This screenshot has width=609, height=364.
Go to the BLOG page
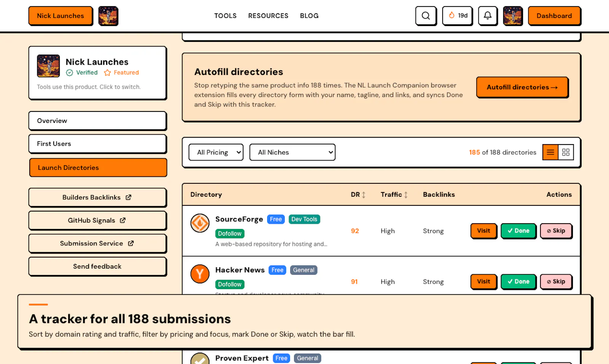(x=309, y=16)
